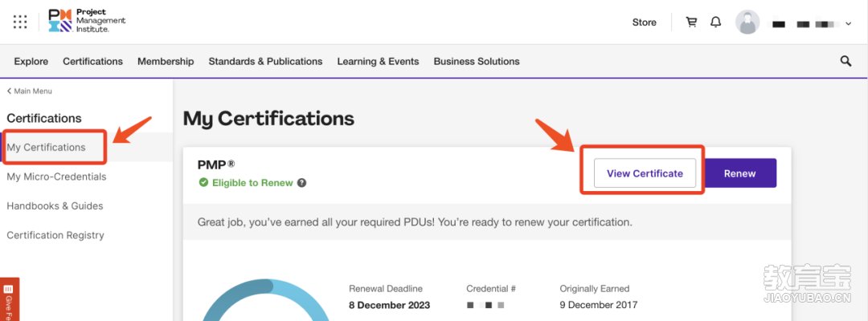
Task: Open the search magnifier icon
Action: (x=845, y=61)
